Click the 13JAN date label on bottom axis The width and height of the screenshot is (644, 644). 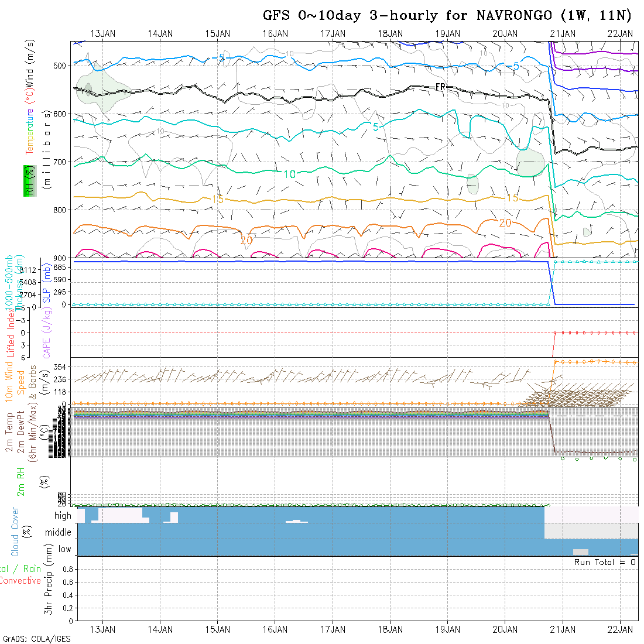[x=103, y=629]
